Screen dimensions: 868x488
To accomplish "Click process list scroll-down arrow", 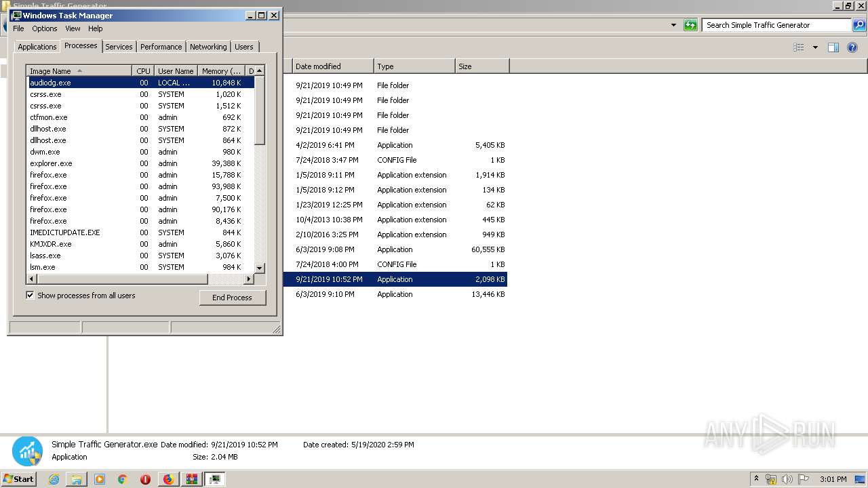I will click(x=259, y=268).
